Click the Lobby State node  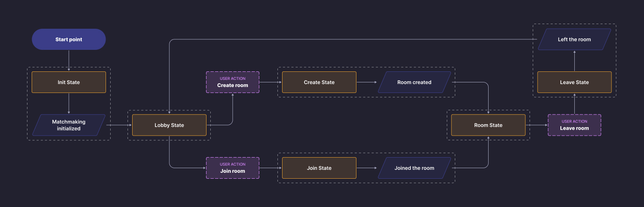coord(169,125)
